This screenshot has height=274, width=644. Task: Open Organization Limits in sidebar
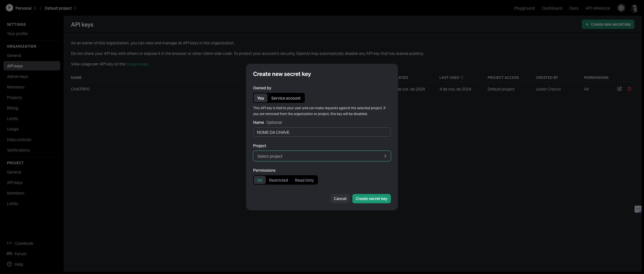(32, 119)
